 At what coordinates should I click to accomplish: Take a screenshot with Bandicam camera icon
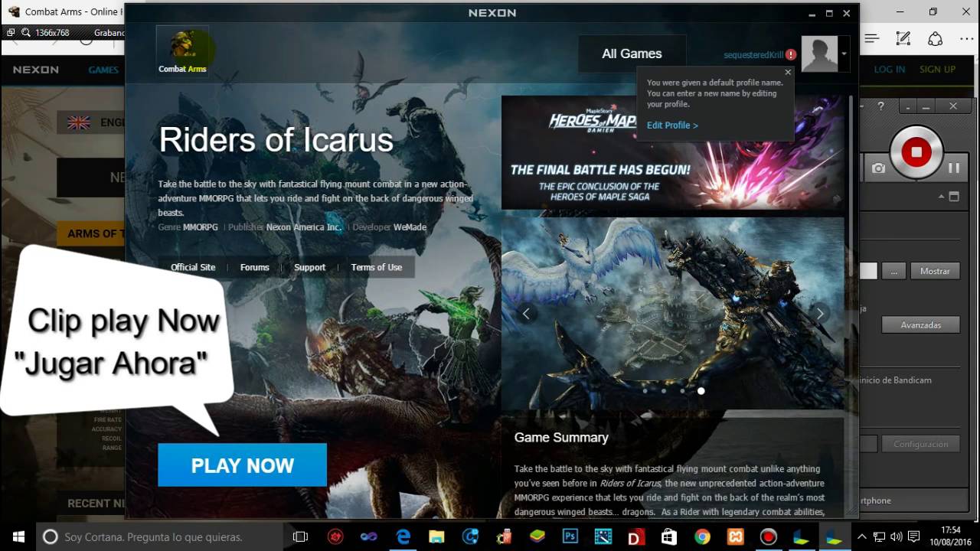(x=878, y=168)
